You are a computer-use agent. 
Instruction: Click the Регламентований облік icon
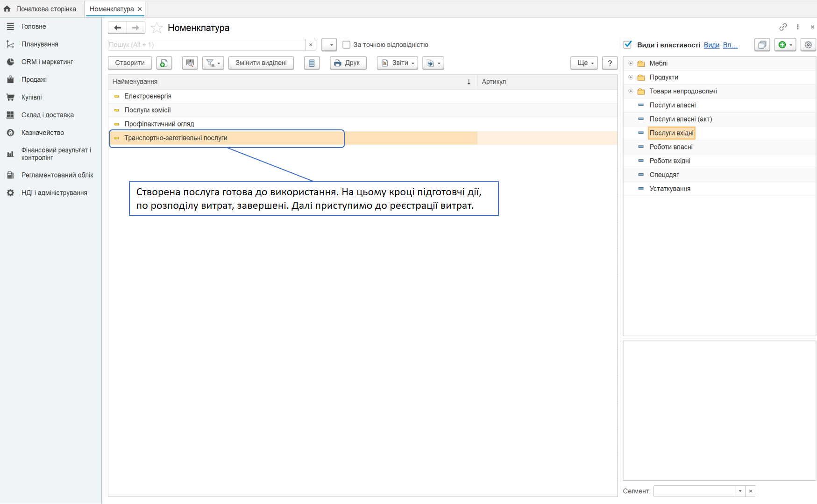pos(10,175)
